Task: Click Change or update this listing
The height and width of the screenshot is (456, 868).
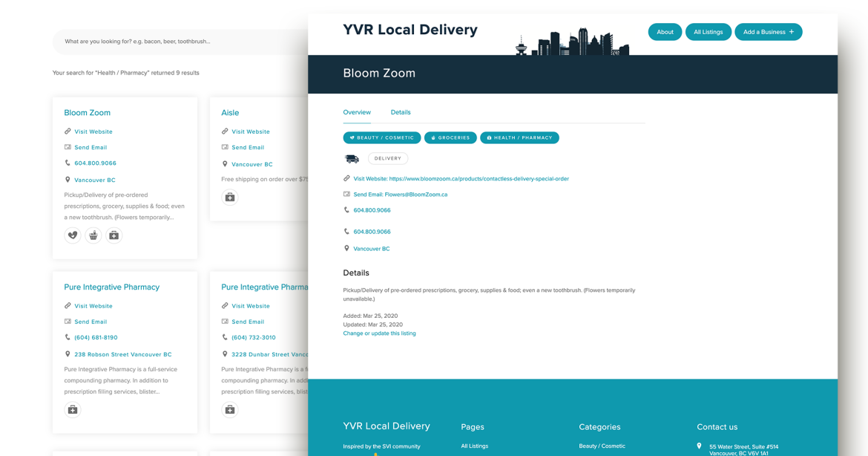Action: click(379, 333)
